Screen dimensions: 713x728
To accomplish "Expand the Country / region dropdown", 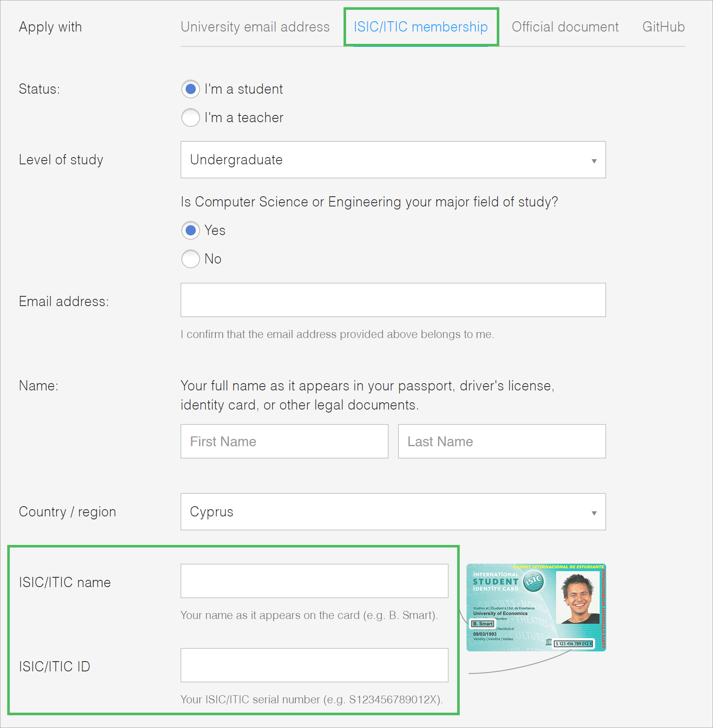I will pyautogui.click(x=392, y=512).
